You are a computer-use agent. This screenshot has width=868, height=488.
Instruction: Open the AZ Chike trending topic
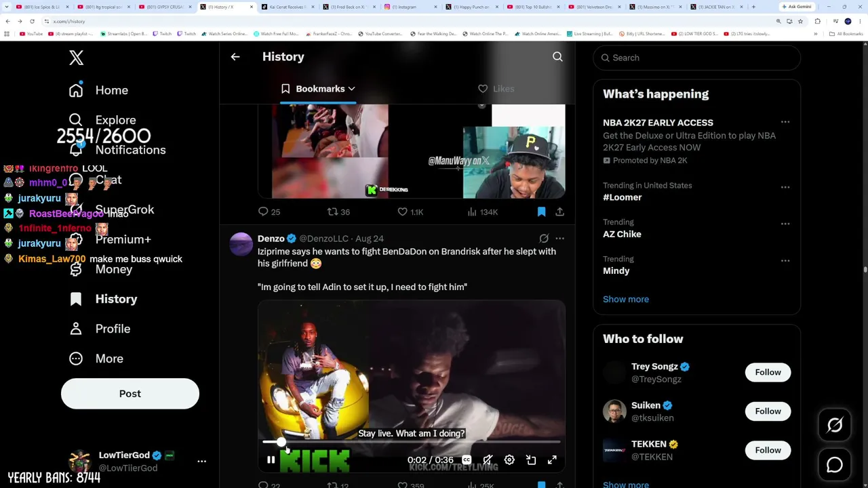coord(622,234)
